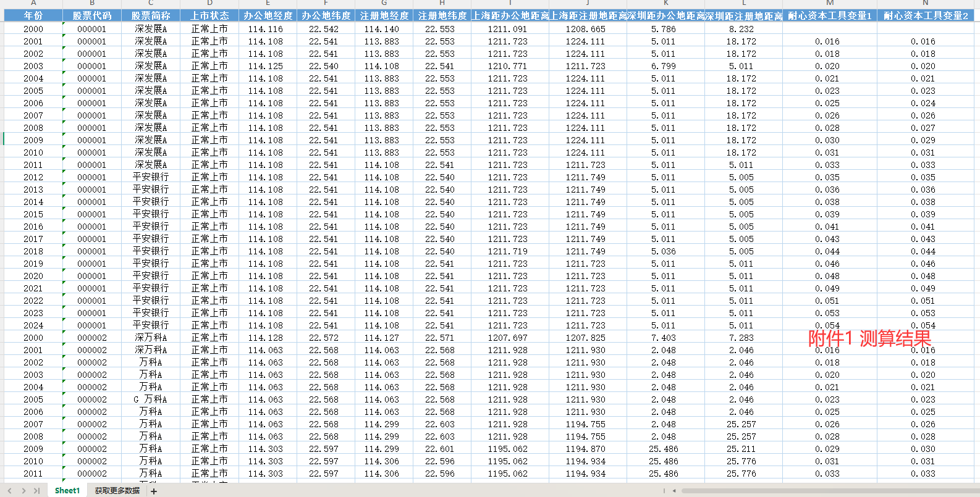Select the 耐心资本工具变量2 header cell

pos(926,15)
